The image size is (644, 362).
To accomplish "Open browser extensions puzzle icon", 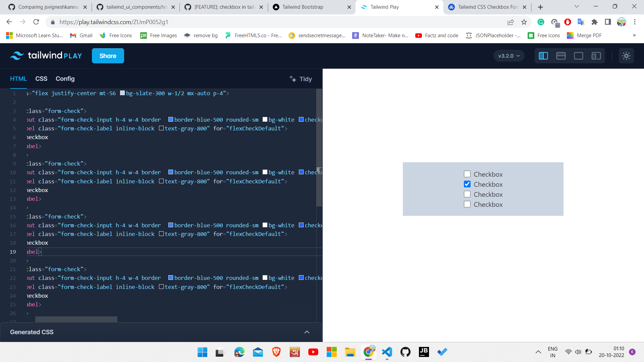I will (594, 22).
